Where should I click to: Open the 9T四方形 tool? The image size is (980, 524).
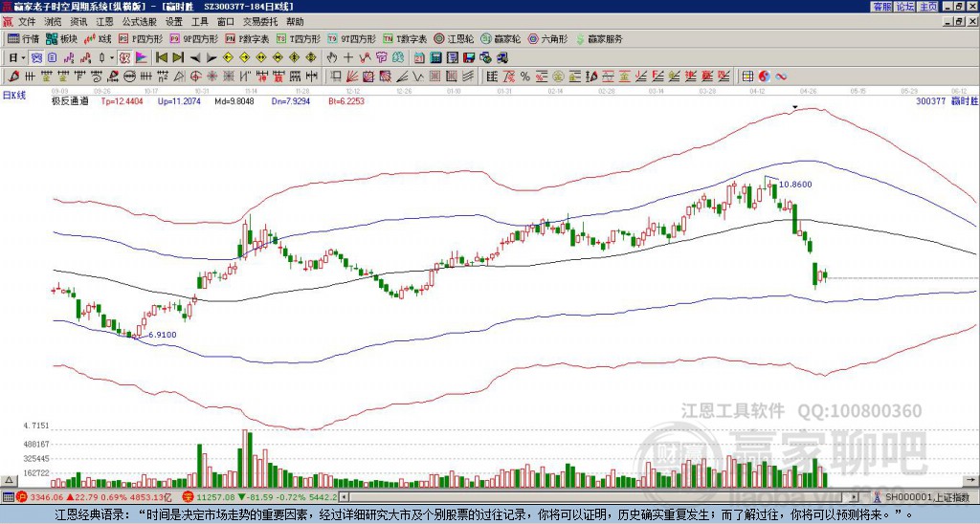click(351, 38)
